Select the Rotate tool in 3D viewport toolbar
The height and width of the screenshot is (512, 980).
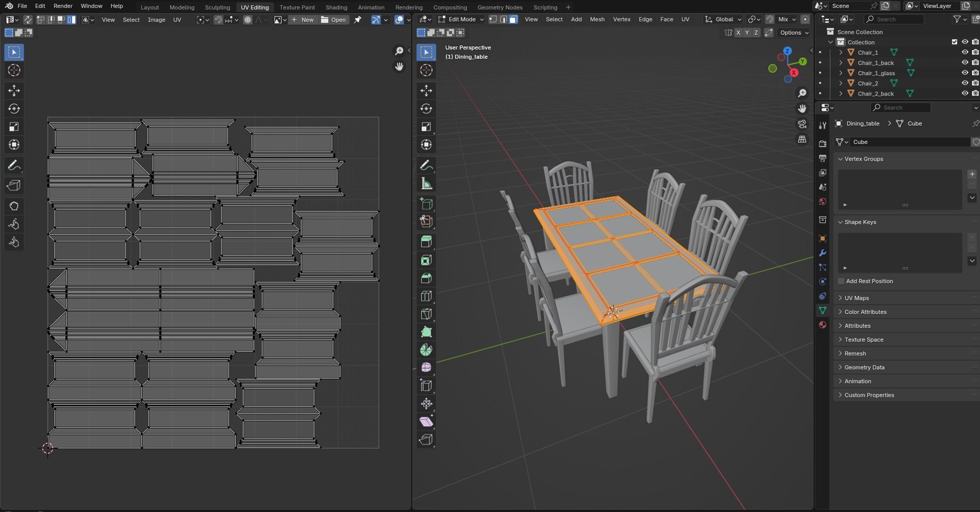pyautogui.click(x=426, y=109)
